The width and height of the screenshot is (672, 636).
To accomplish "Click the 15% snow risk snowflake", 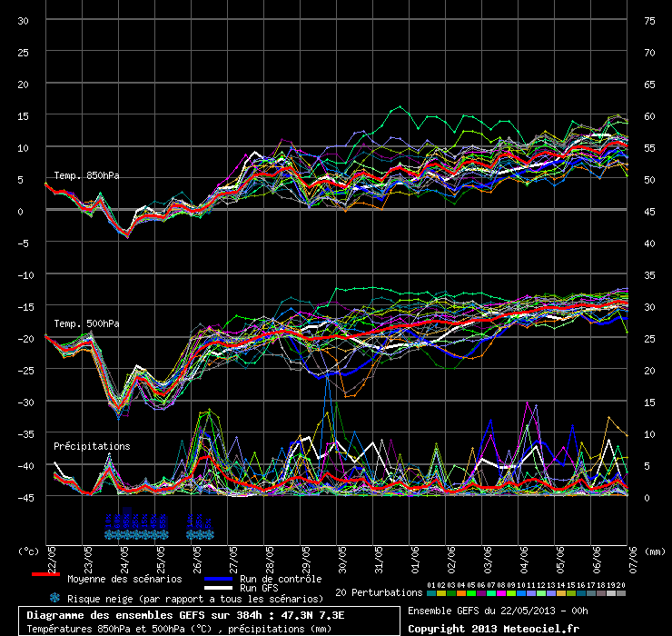I will (145, 534).
